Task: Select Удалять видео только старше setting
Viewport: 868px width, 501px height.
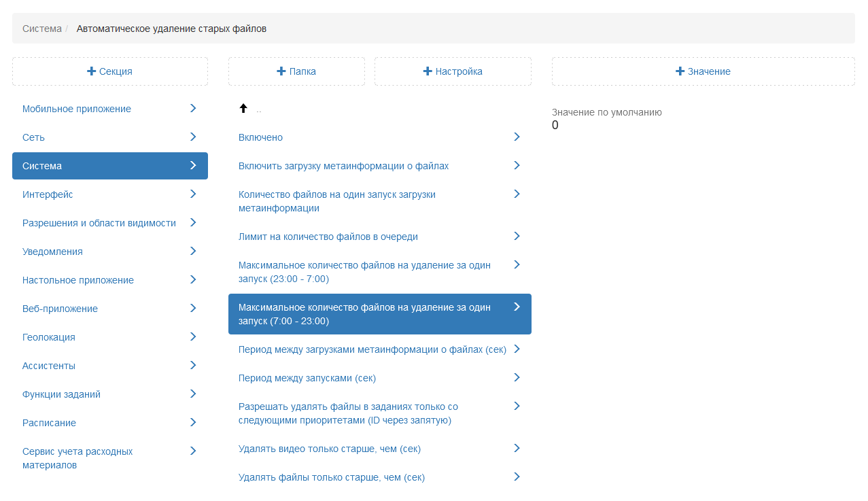Action: pyautogui.click(x=329, y=449)
